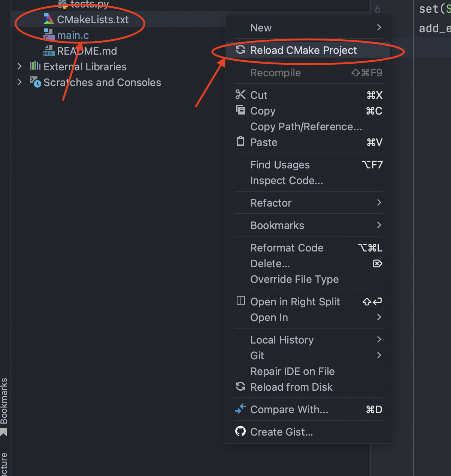
Task: Choose Find Usages in the context menu
Action: [280, 165]
